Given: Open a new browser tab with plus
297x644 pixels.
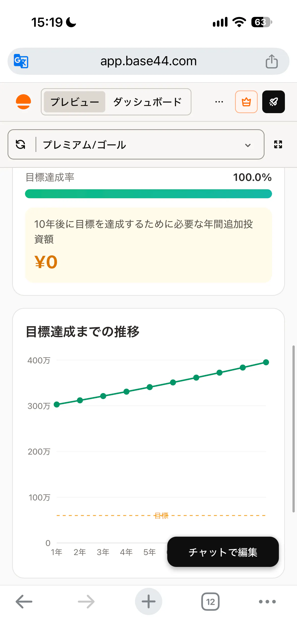Looking at the screenshot, I should 148,601.
